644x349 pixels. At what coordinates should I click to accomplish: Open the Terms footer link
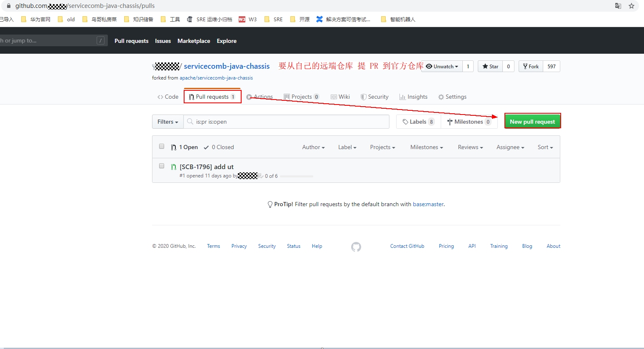(x=214, y=246)
